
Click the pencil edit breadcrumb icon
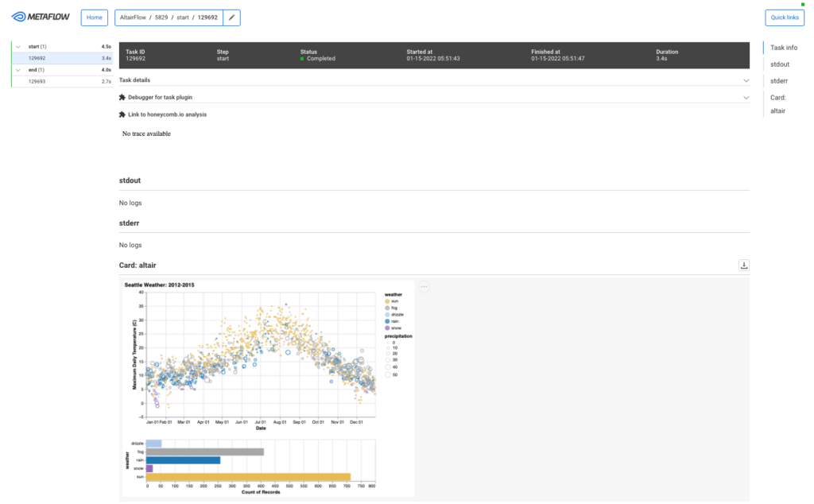click(x=231, y=17)
